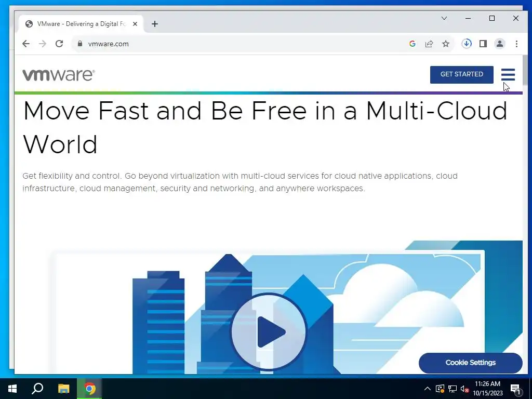Go forward in browser history
532x399 pixels.
43,44
